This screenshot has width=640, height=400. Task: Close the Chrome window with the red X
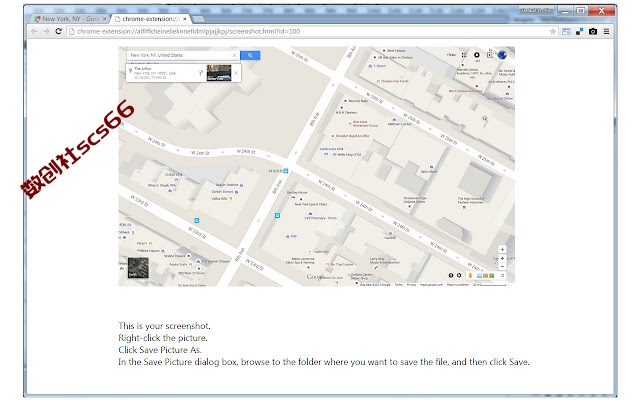[x=602, y=11]
